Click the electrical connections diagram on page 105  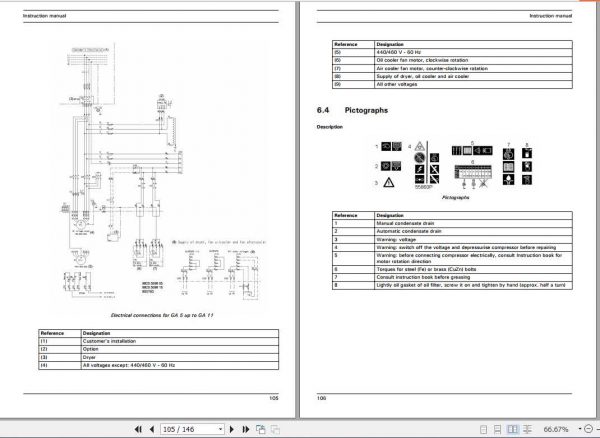(x=163, y=172)
